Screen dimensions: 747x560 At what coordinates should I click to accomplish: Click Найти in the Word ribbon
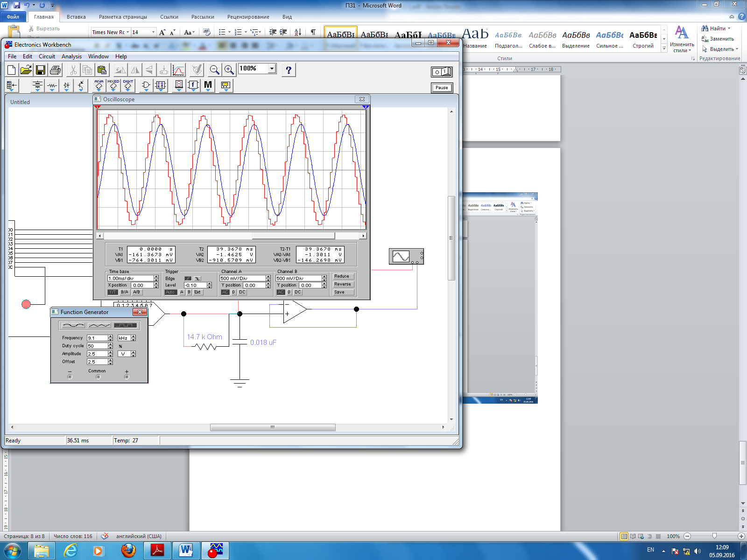point(716,28)
